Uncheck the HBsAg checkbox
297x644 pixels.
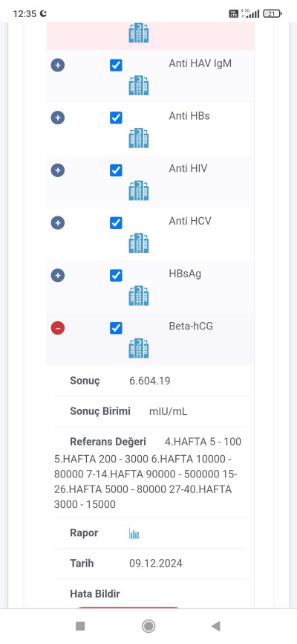point(116,276)
